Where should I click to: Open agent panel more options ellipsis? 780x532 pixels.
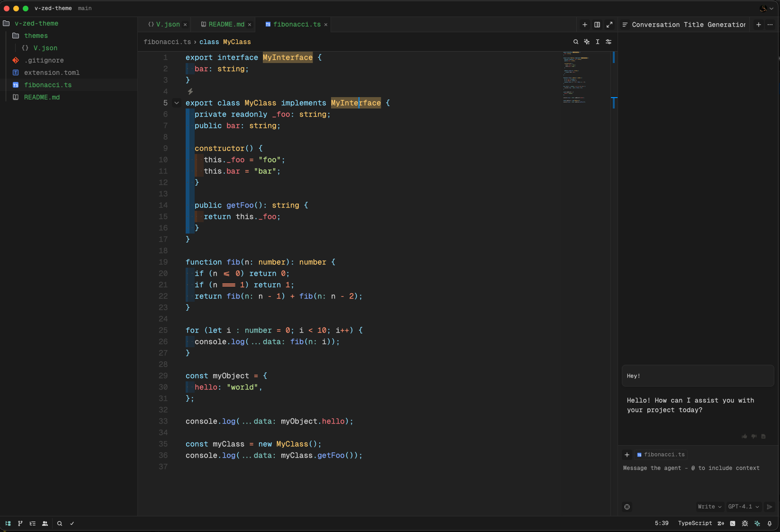click(770, 25)
